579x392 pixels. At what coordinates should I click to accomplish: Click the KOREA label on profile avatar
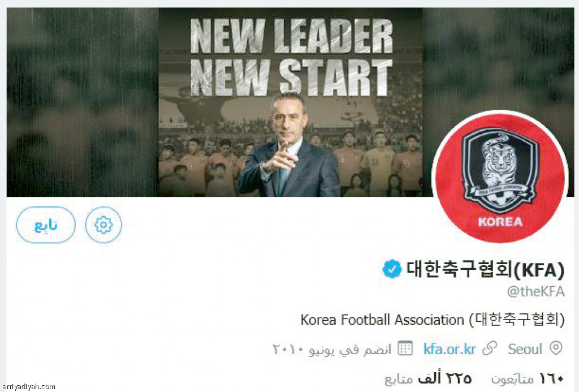point(500,222)
